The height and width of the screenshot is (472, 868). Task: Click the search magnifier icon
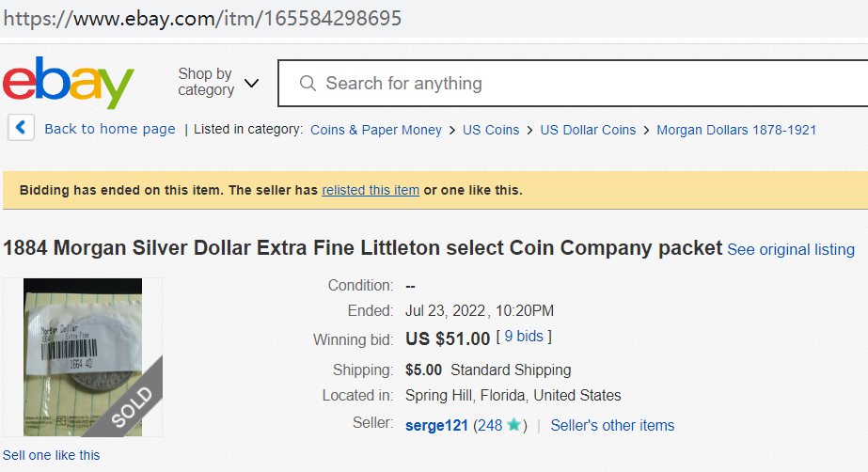click(308, 84)
